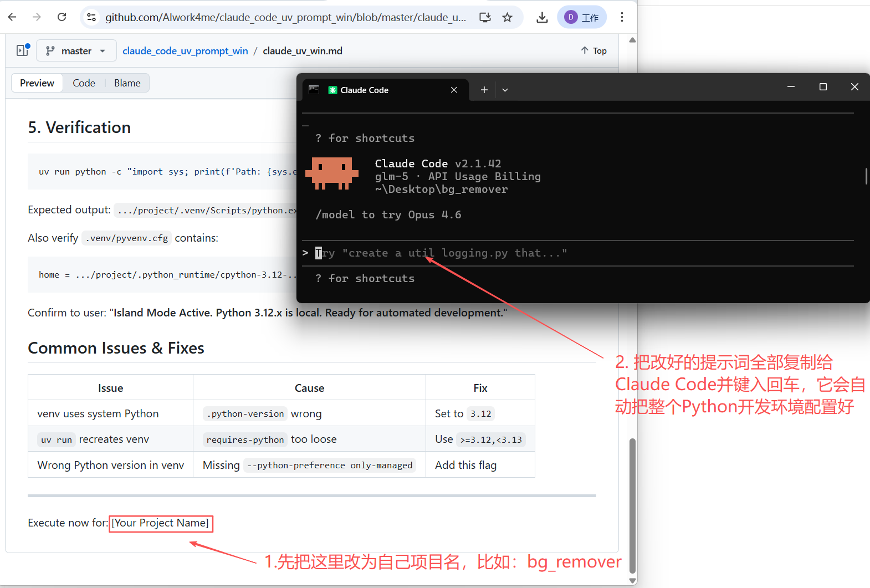This screenshot has height=588, width=870.
Task: Click the address bar URL field
Action: [285, 17]
